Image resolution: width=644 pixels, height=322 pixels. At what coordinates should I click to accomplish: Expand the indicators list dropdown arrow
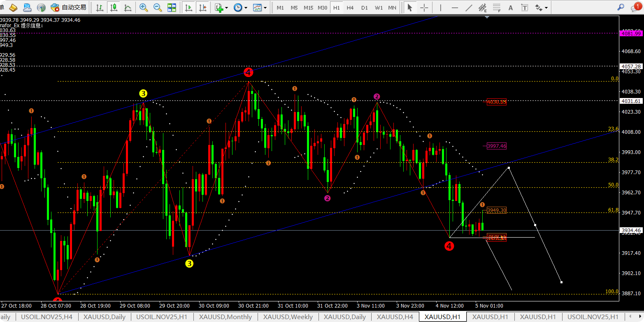tap(226, 7)
